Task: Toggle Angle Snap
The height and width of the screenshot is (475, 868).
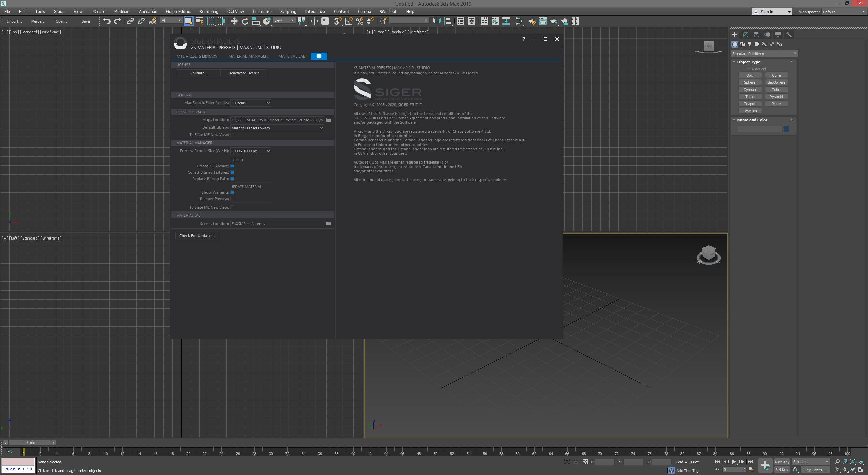Action: [x=349, y=21]
